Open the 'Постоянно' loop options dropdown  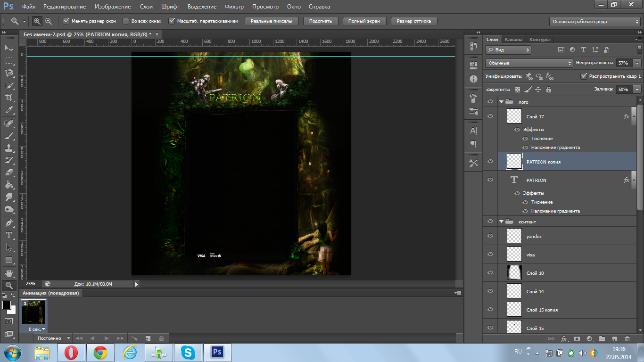(x=52, y=338)
